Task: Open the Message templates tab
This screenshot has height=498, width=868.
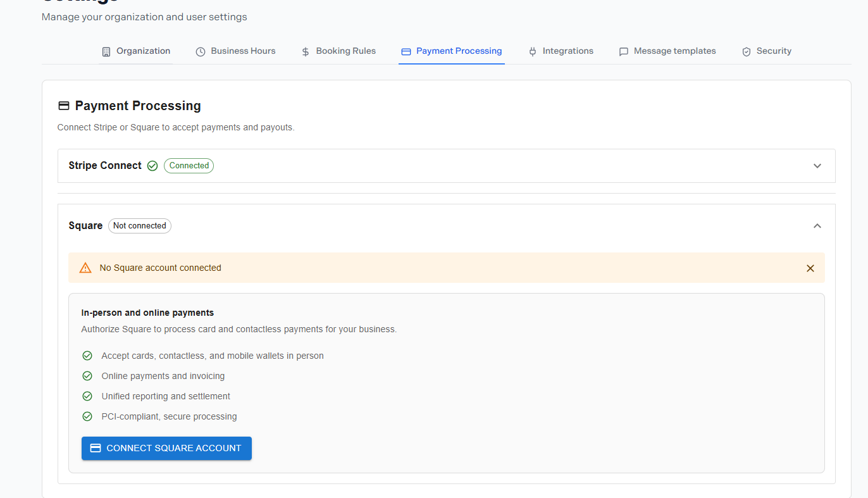Action: 667,51
